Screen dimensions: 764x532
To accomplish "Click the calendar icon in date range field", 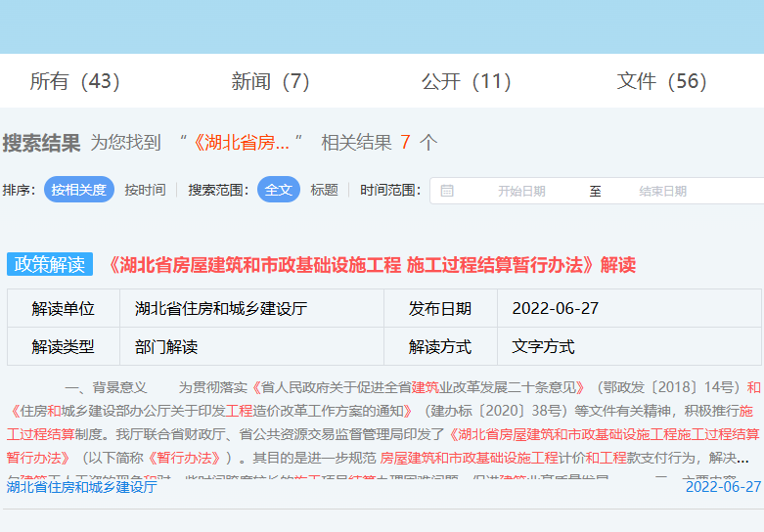I will click(x=447, y=191).
